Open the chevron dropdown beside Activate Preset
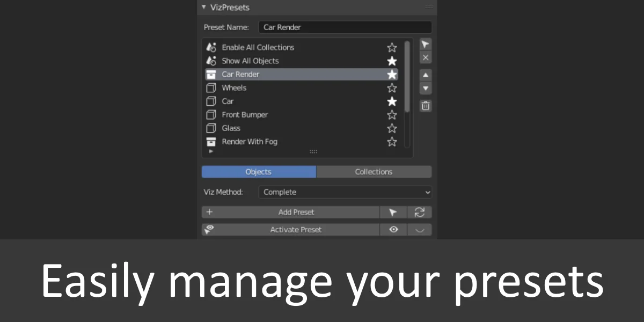The width and height of the screenshot is (644, 322). coord(420,229)
